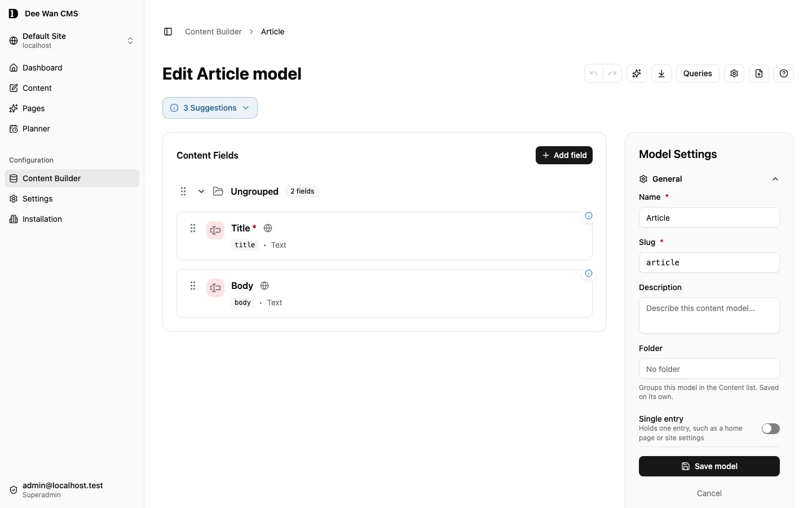Go to Dashboard in sidebar
The height and width of the screenshot is (508, 812).
coord(72,68)
